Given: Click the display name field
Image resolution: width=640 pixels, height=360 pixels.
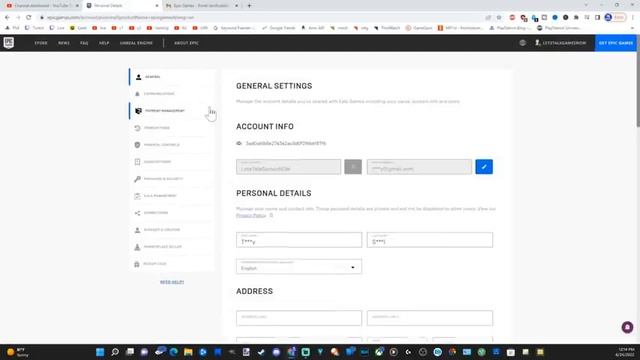Looking at the screenshot, I should pos(289,167).
